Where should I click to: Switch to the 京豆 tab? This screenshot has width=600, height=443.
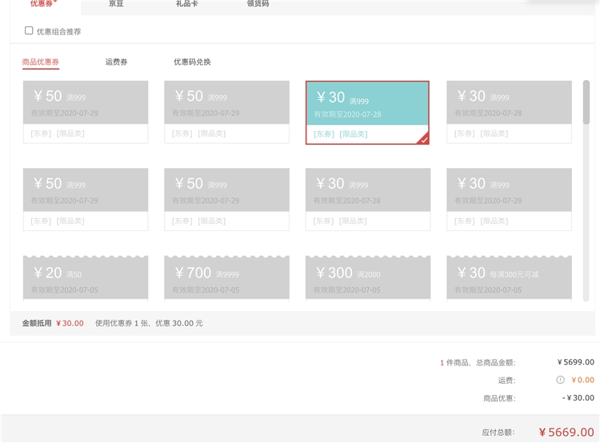click(x=116, y=4)
